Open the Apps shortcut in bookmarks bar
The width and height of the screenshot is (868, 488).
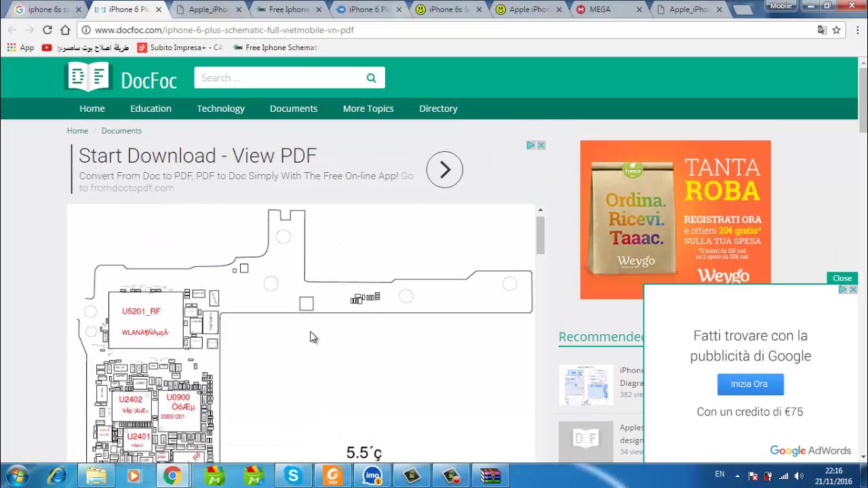20,47
